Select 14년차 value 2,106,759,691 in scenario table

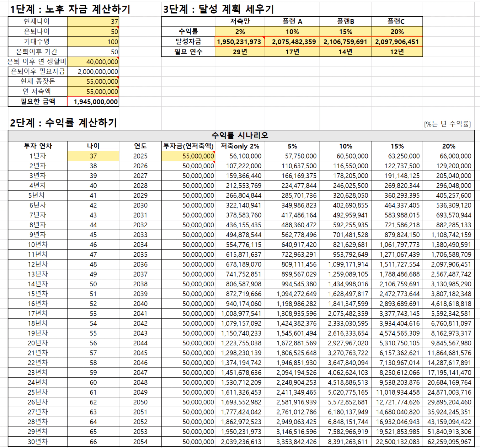click(x=397, y=284)
